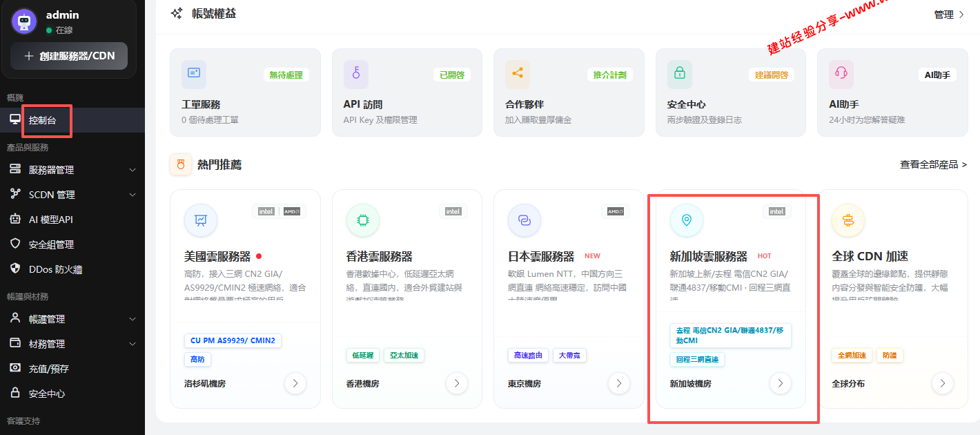980x435 pixels.
Task: Click the 低延遲 tag
Action: coord(362,356)
